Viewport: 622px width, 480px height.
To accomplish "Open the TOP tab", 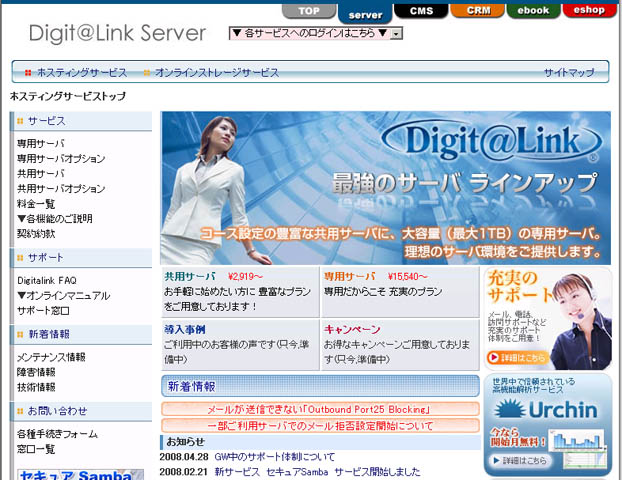I will pyautogui.click(x=309, y=11).
